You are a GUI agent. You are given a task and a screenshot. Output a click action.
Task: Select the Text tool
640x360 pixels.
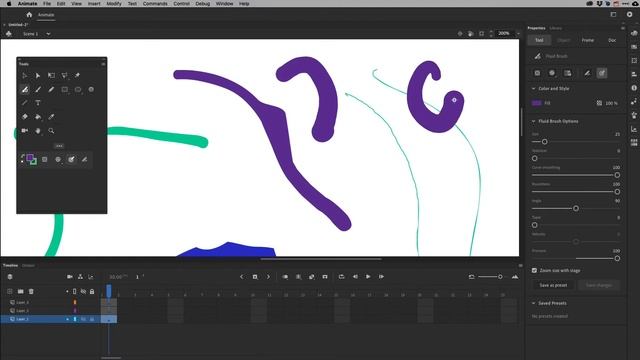pyautogui.click(x=38, y=103)
